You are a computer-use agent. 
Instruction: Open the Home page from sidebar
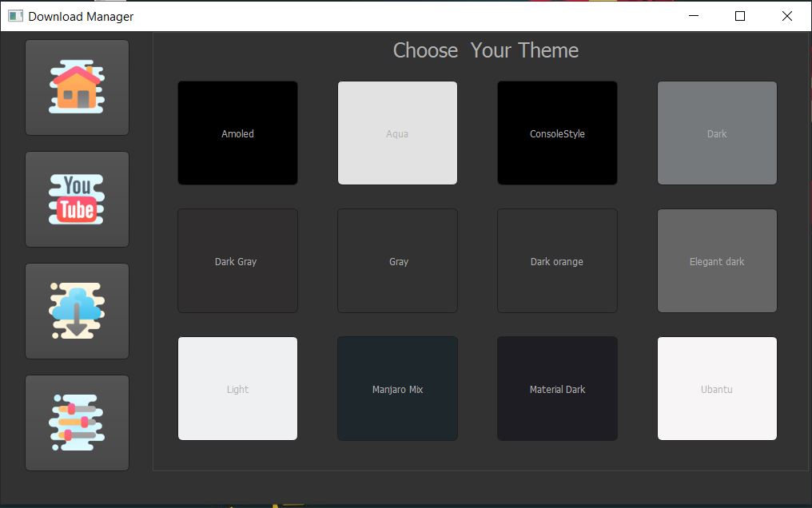pyautogui.click(x=78, y=87)
